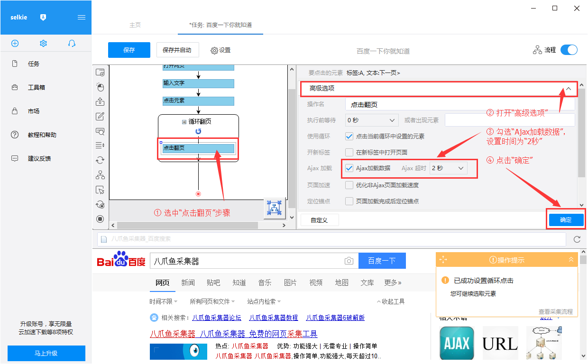Confirm with the 确定 button
Image resolution: width=588 pixels, height=364 pixels.
click(x=566, y=220)
